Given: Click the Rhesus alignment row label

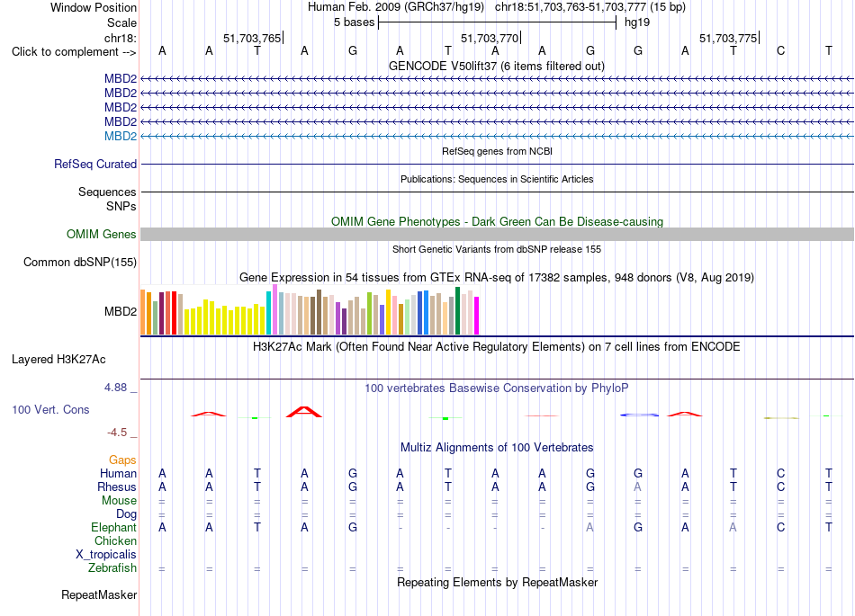Looking at the screenshot, I should pos(117,487).
